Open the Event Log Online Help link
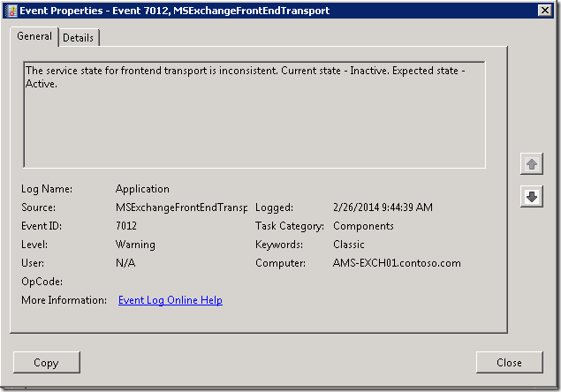 click(171, 300)
